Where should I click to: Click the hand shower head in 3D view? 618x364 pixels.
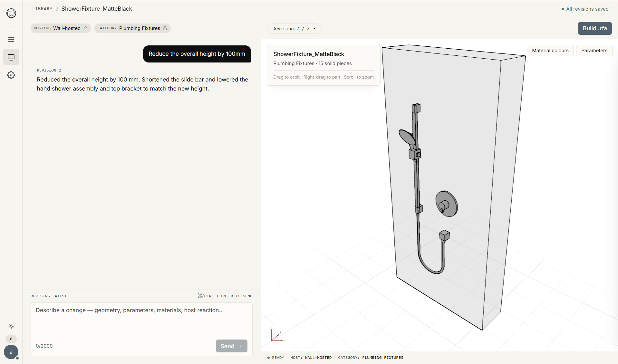click(407, 137)
